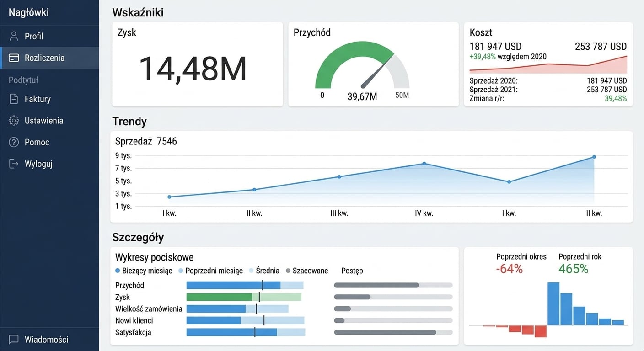Click the Rozliczenia card icon
Viewport: 644px width, 351px height.
pyautogui.click(x=14, y=58)
